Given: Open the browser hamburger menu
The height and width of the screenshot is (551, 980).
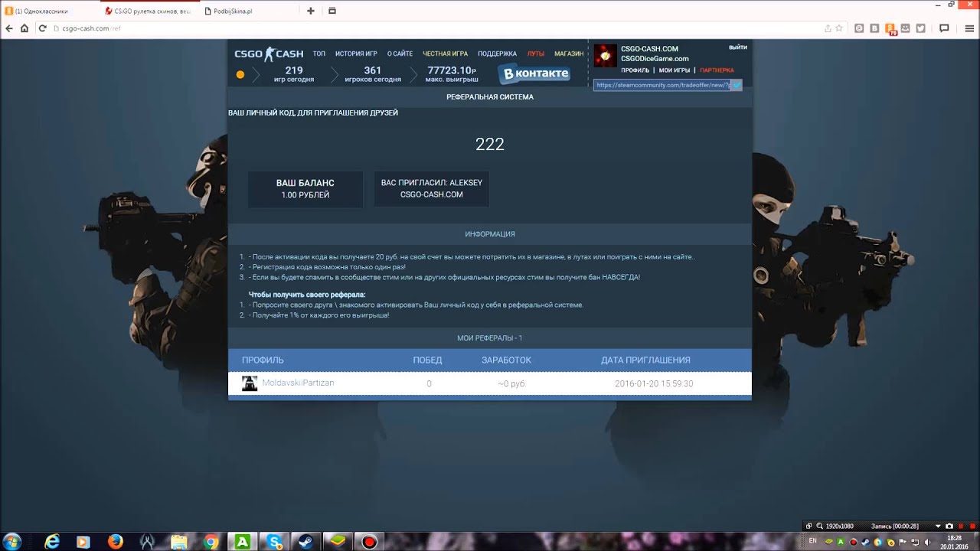Looking at the screenshot, I should (969, 28).
